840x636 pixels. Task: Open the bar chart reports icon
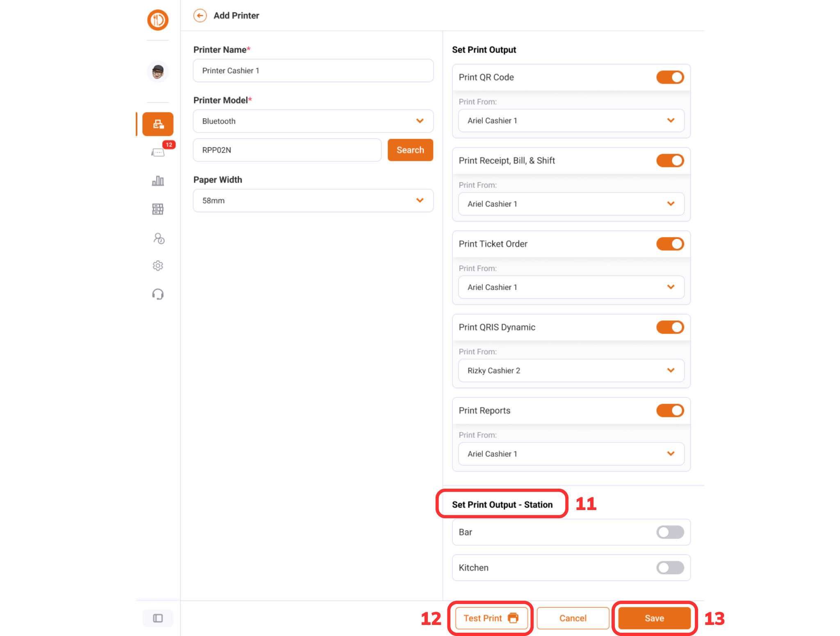click(x=158, y=181)
